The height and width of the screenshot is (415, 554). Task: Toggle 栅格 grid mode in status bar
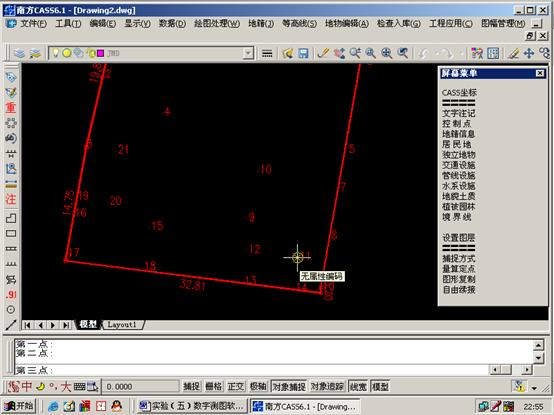pos(214,386)
